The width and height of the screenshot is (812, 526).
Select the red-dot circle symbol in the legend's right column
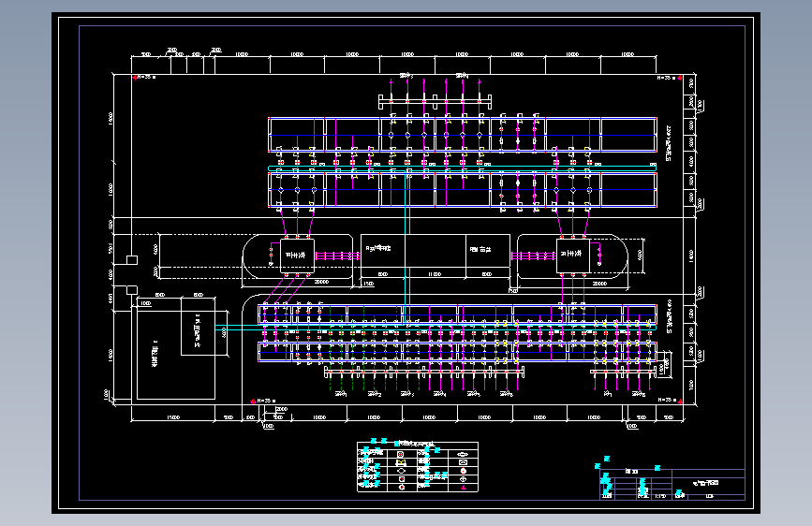[464, 471]
